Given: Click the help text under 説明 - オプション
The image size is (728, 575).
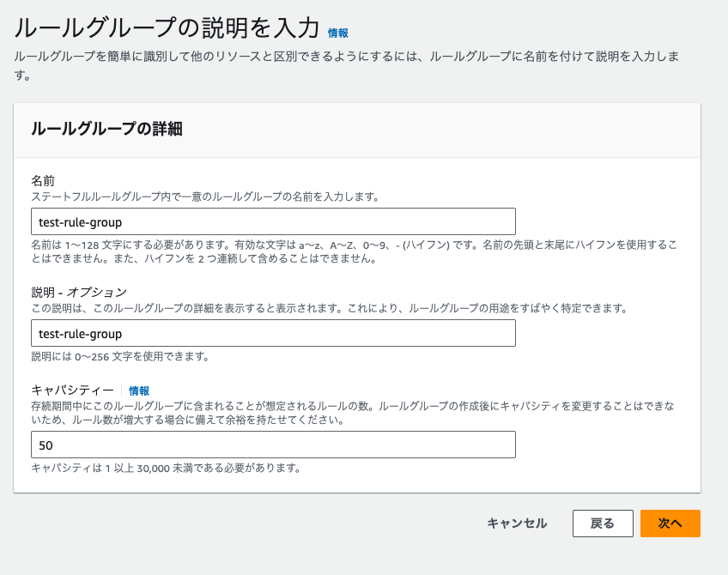Looking at the screenshot, I should pos(329,308).
